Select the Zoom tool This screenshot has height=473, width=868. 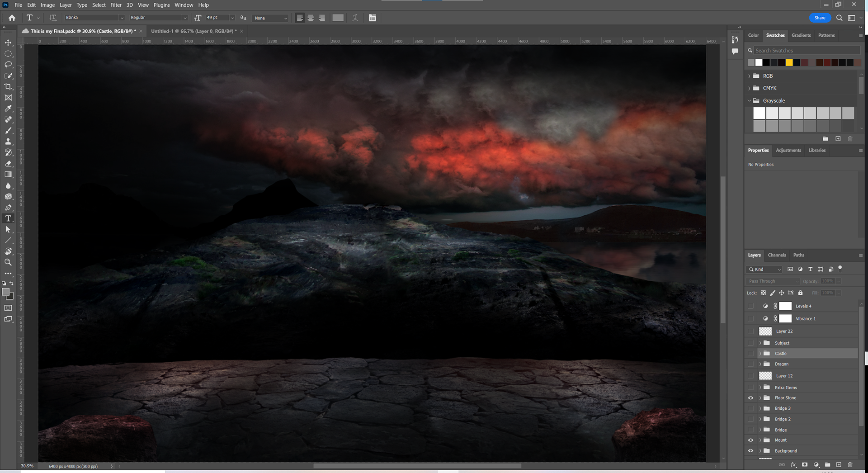point(8,262)
